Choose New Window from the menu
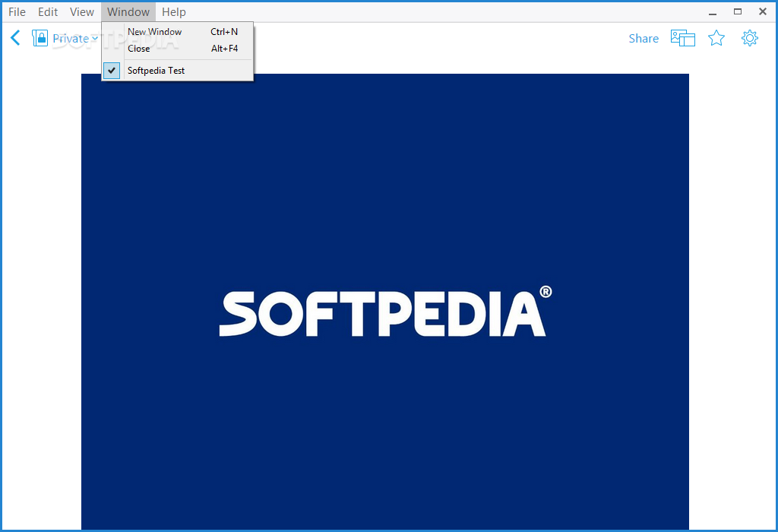The height and width of the screenshot is (532, 778). (177, 32)
